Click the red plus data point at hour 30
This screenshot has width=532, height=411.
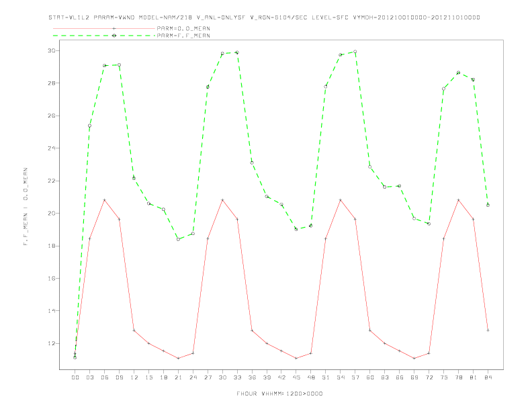222,200
